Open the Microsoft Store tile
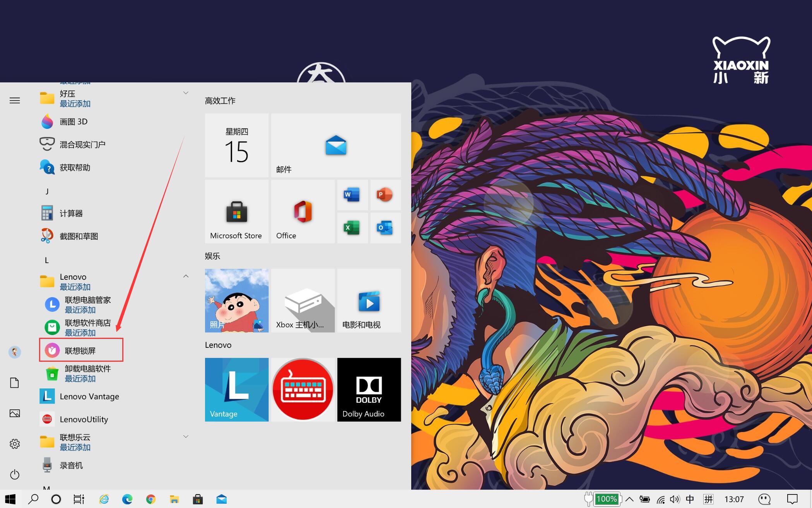812x508 pixels. coord(237,212)
